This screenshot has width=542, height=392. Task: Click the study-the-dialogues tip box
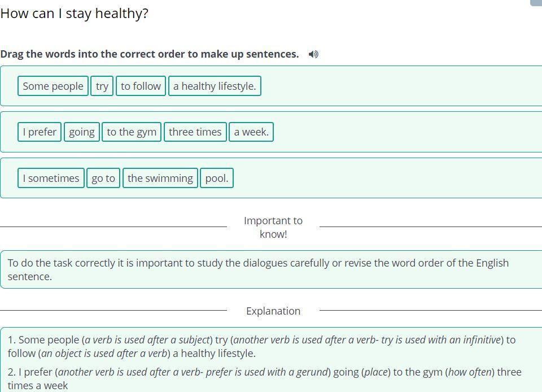(x=271, y=269)
